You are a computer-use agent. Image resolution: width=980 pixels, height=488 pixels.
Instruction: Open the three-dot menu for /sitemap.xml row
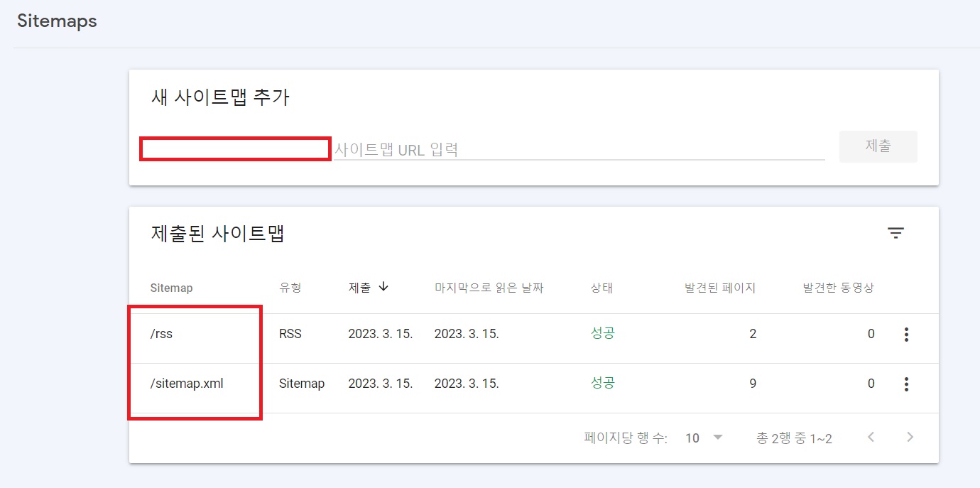(906, 384)
